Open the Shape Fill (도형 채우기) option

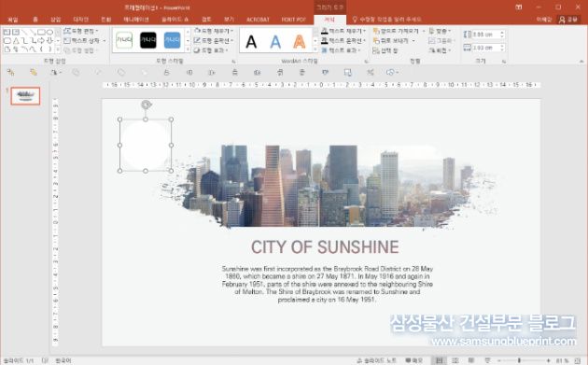pyautogui.click(x=214, y=31)
